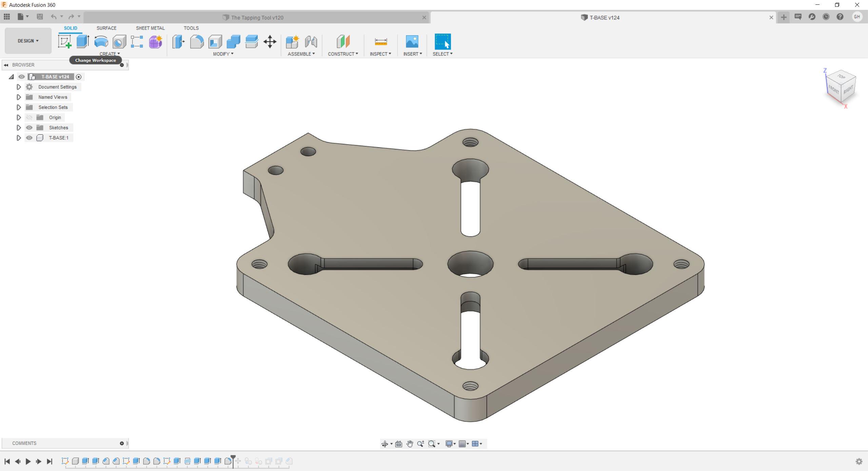Select the Revolve tool
The width and height of the screenshot is (868, 471).
point(101,41)
